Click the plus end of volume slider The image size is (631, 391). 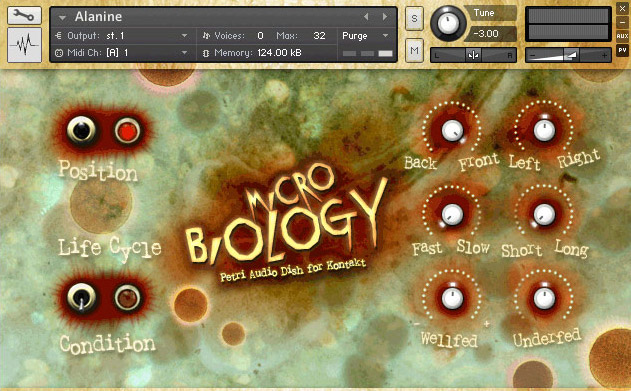pyautogui.click(x=604, y=56)
